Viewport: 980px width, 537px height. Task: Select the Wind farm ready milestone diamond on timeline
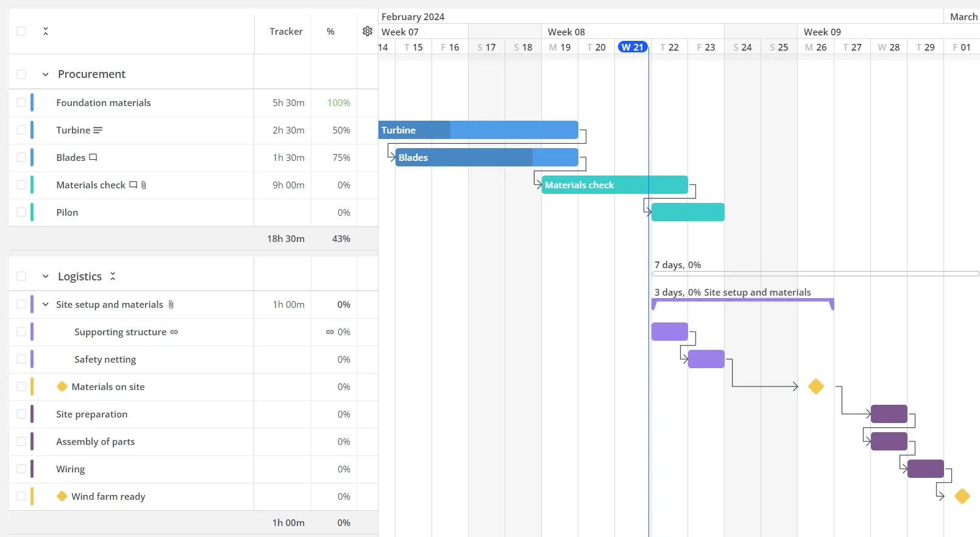(962, 496)
